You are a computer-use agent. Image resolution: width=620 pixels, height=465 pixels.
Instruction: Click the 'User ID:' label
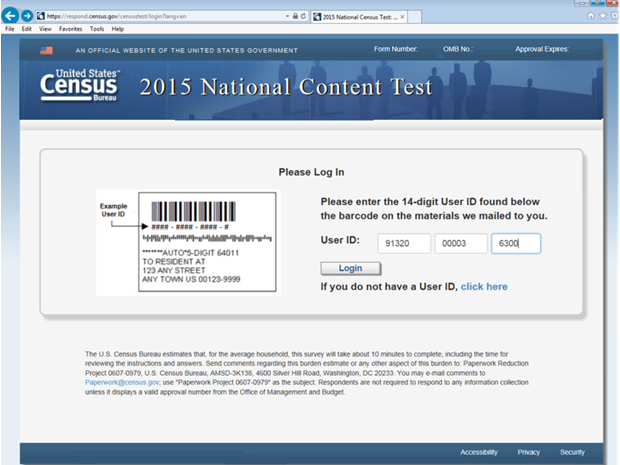[x=340, y=240]
